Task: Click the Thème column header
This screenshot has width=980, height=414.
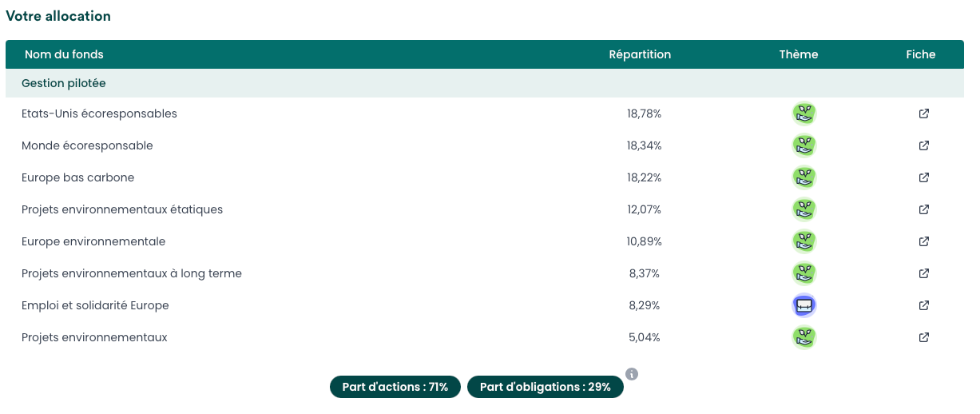Action: click(799, 54)
